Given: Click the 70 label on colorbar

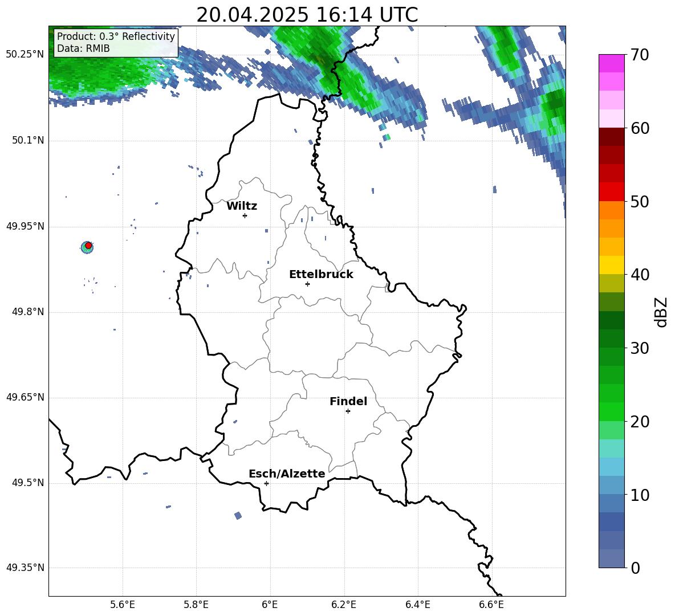Looking at the screenshot, I should 640,55.
